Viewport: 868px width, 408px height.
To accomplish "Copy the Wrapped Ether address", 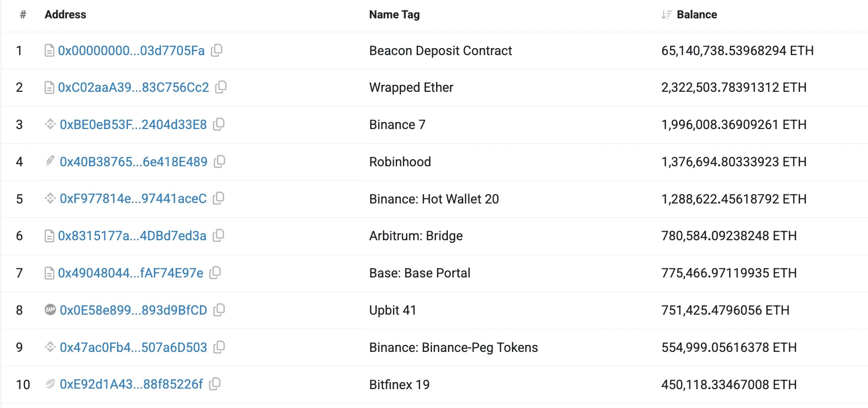I will [221, 87].
